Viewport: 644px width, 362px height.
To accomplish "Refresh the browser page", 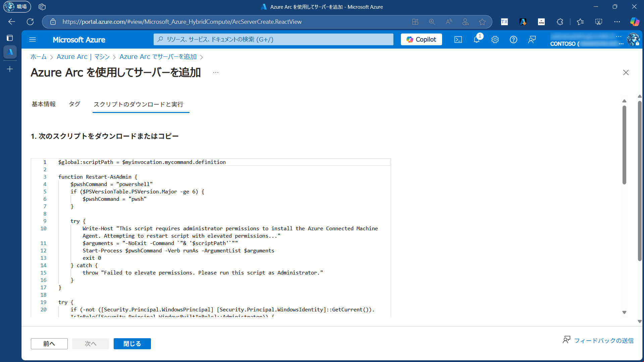I will click(30, 22).
